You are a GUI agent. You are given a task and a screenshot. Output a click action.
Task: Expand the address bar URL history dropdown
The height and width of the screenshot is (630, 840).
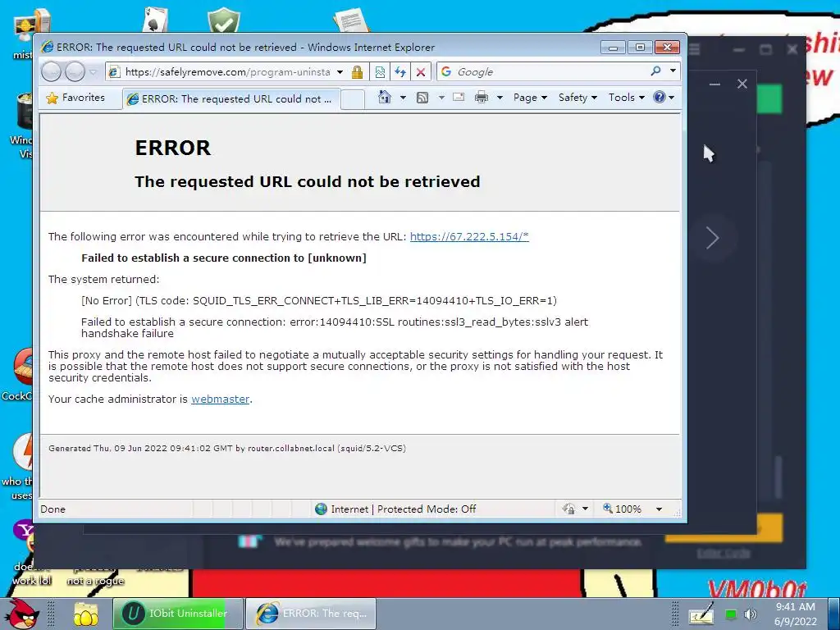tap(340, 72)
